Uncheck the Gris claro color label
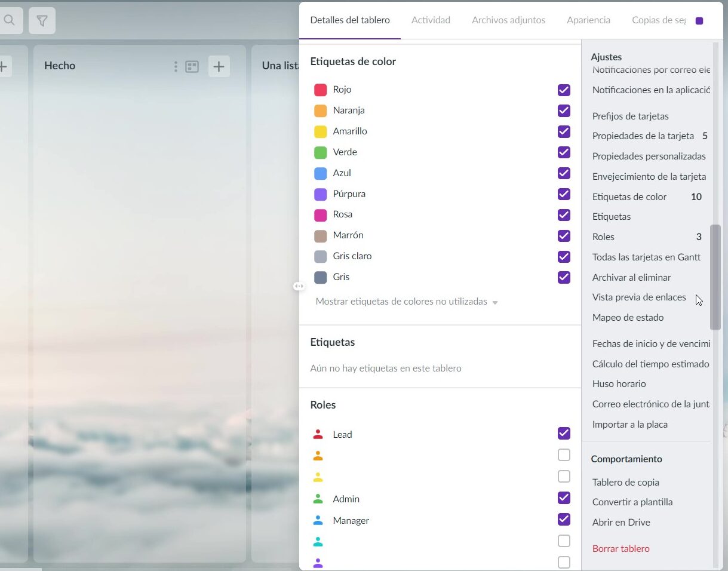The image size is (728, 571). pos(564,257)
